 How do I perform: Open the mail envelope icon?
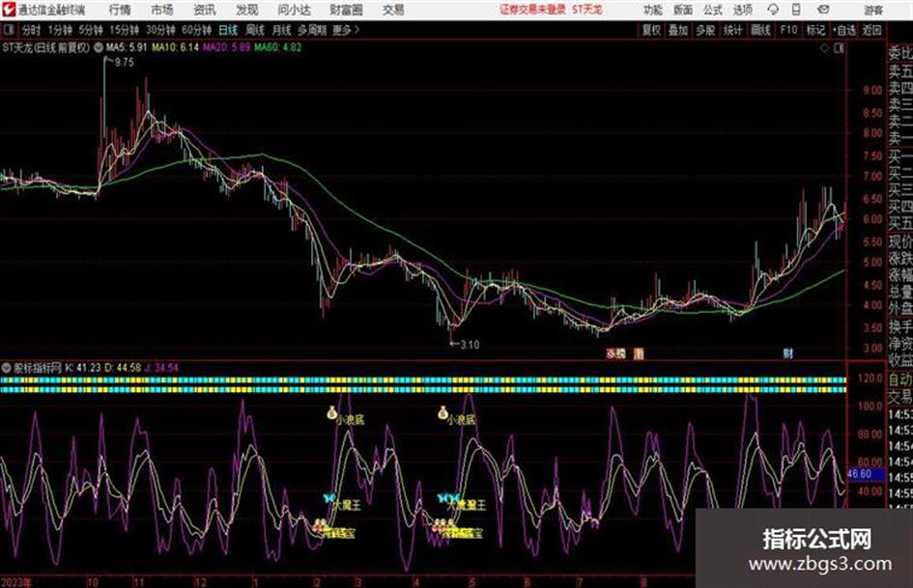(823, 10)
